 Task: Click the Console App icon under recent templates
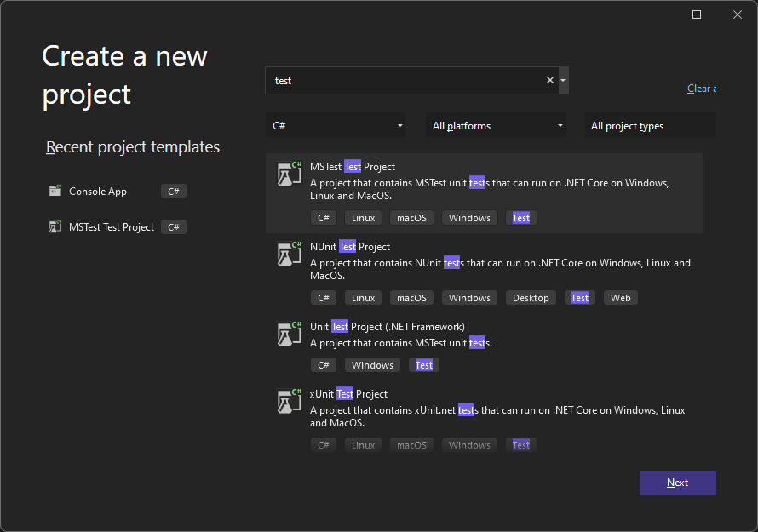click(x=55, y=191)
